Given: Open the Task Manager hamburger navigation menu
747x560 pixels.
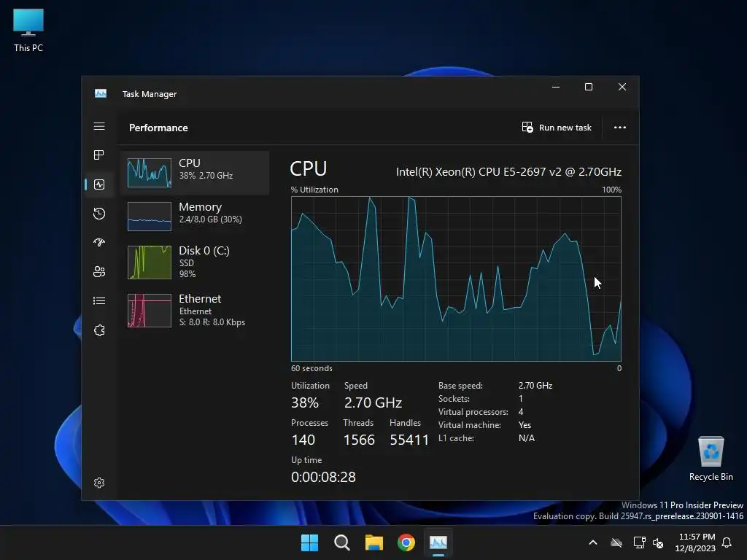Looking at the screenshot, I should pos(99,126).
